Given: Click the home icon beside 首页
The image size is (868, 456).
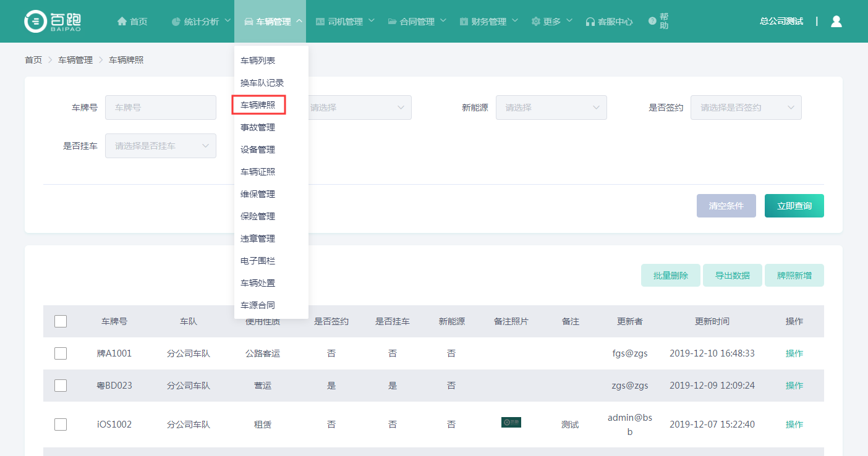Looking at the screenshot, I should pos(122,22).
